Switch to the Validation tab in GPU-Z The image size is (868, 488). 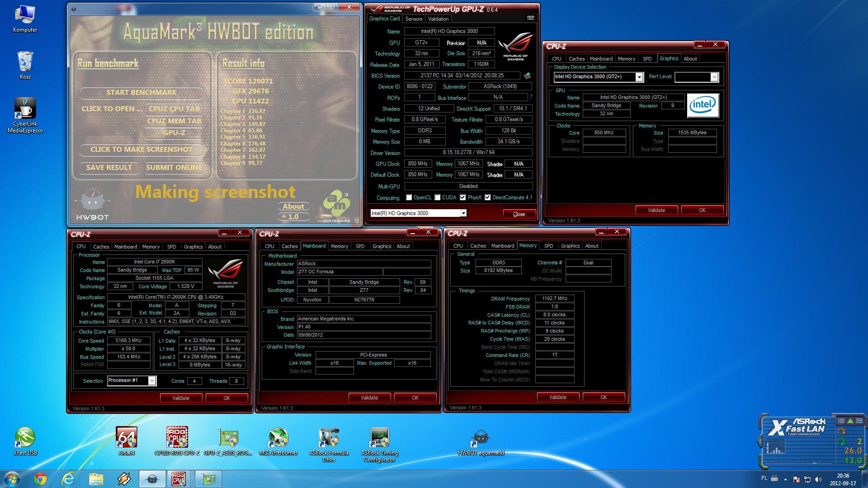[438, 19]
